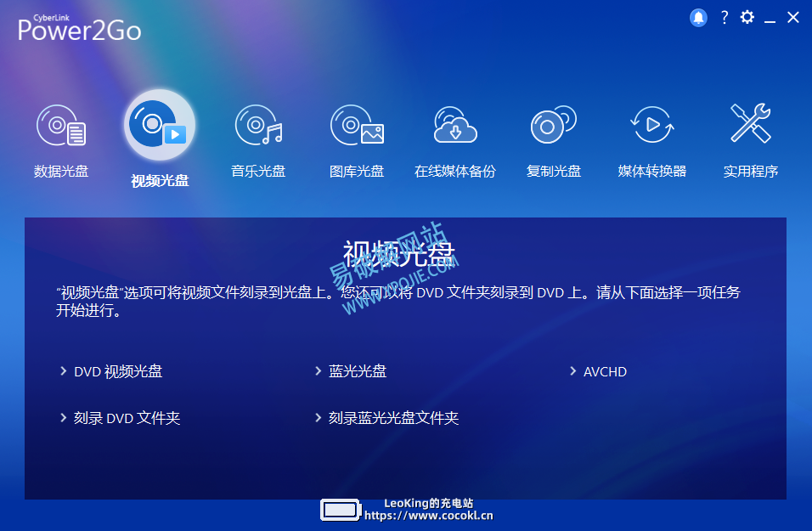Viewport: 812px width, 531px height.
Task: Click the chevron beside DVD 视频光盘
Action: coord(63,371)
